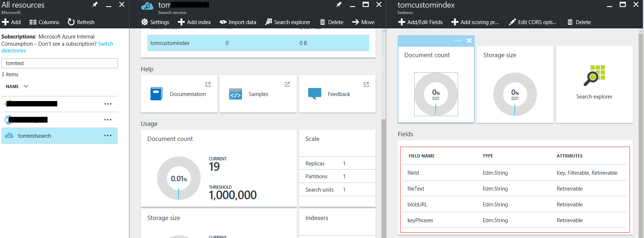Open Search explorer tile in index blade
The height and width of the screenshot is (238, 644).
[x=594, y=84]
